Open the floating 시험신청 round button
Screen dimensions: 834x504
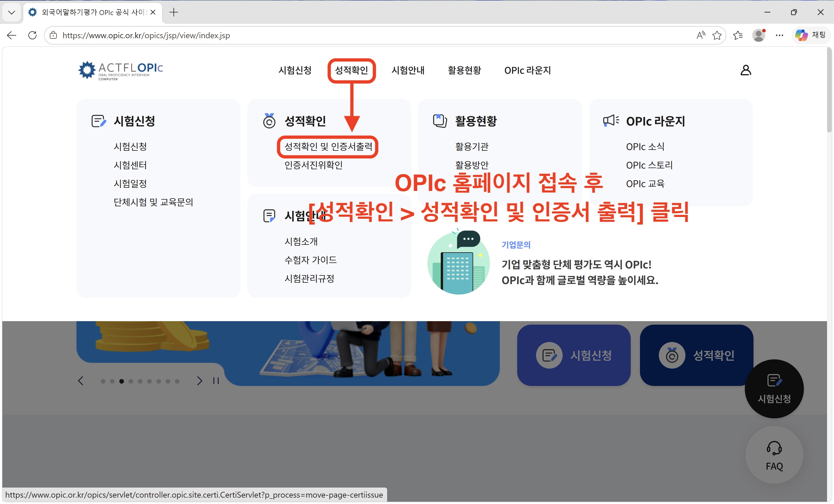click(x=774, y=389)
